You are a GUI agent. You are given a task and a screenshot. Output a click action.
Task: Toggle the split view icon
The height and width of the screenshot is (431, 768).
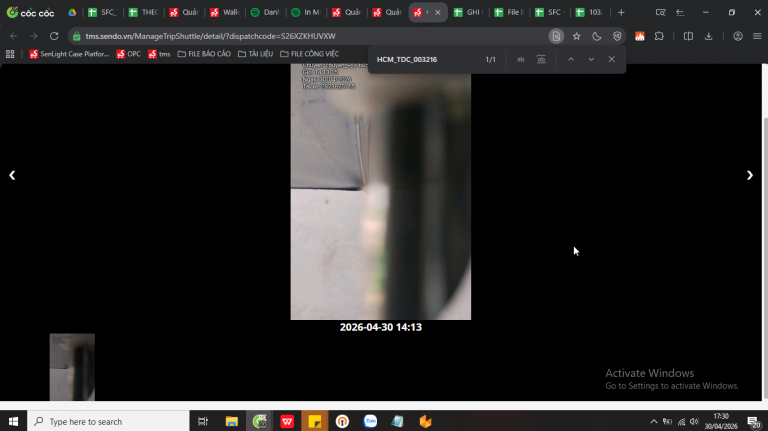point(688,36)
